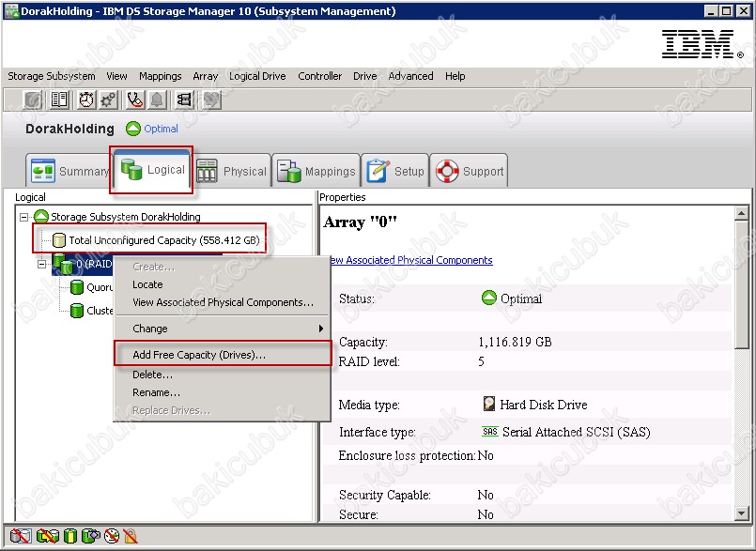Viewport: 756px width, 551px height.
Task: Click the binoculars toolbar icon
Action: 184,99
